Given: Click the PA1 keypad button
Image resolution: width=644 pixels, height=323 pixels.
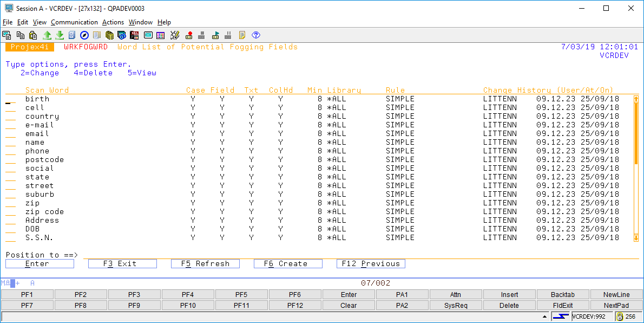Looking at the screenshot, I should [402, 295].
